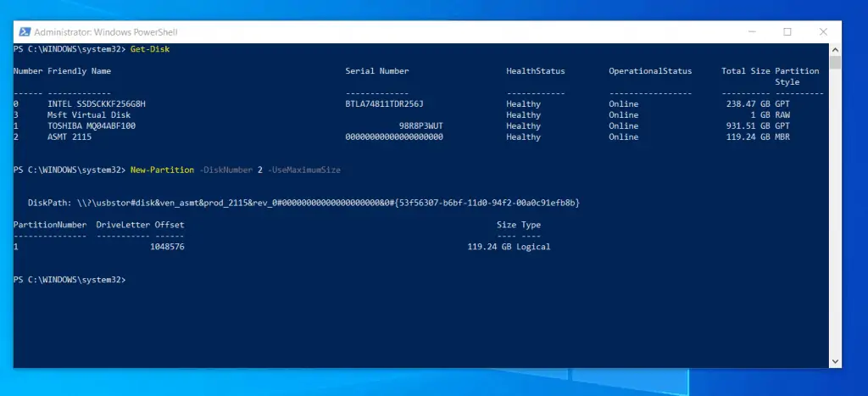Maximize the PowerShell window
The image size is (868, 396).
pos(787,32)
